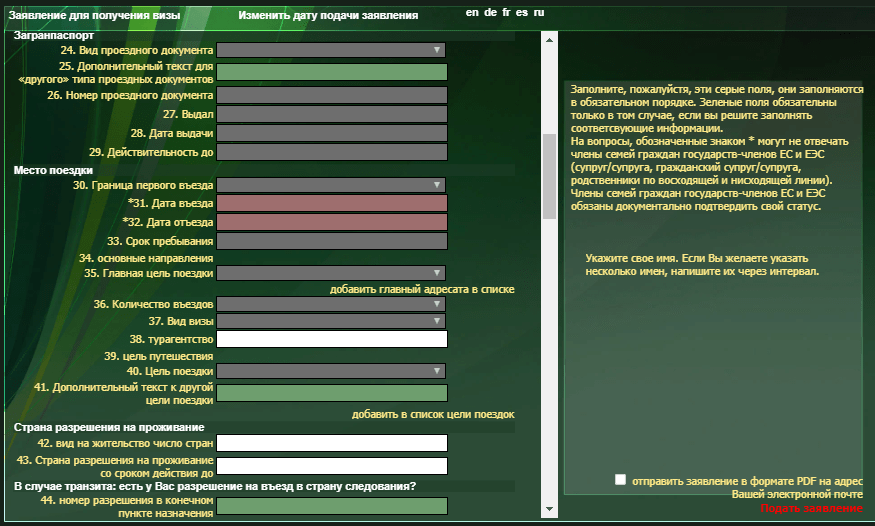Focus the '*31. Дата въезда' red field
875x526 pixels.
pos(332,203)
